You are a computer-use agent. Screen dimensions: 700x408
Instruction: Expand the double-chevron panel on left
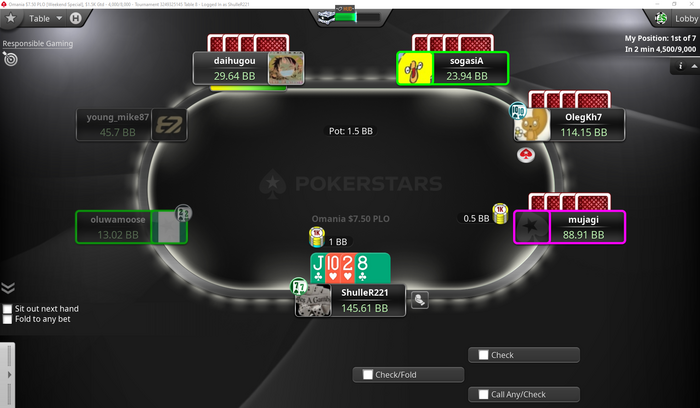[x=8, y=288]
